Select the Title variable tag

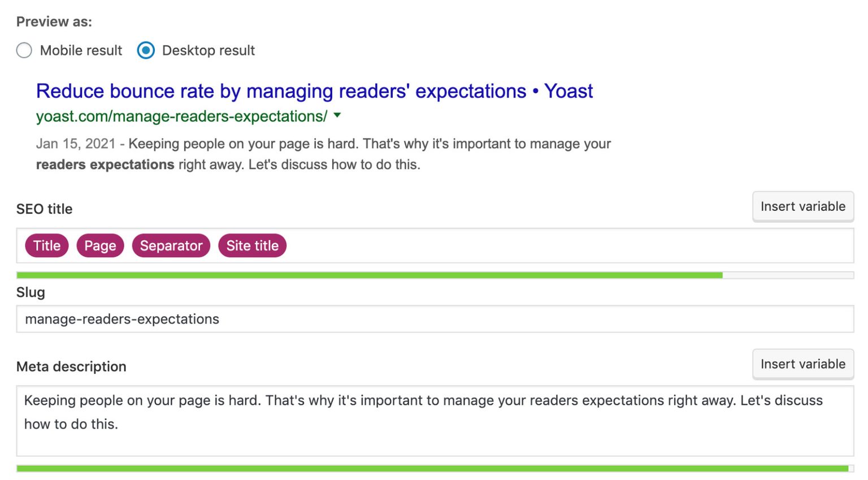47,246
